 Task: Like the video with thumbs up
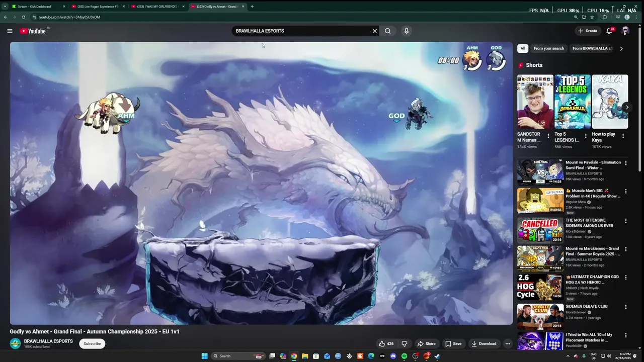386,344
